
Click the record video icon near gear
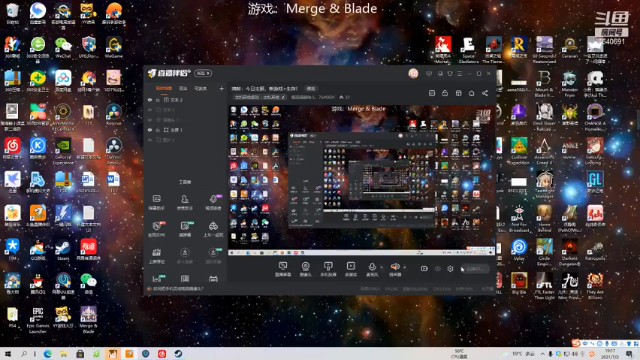click(x=424, y=269)
